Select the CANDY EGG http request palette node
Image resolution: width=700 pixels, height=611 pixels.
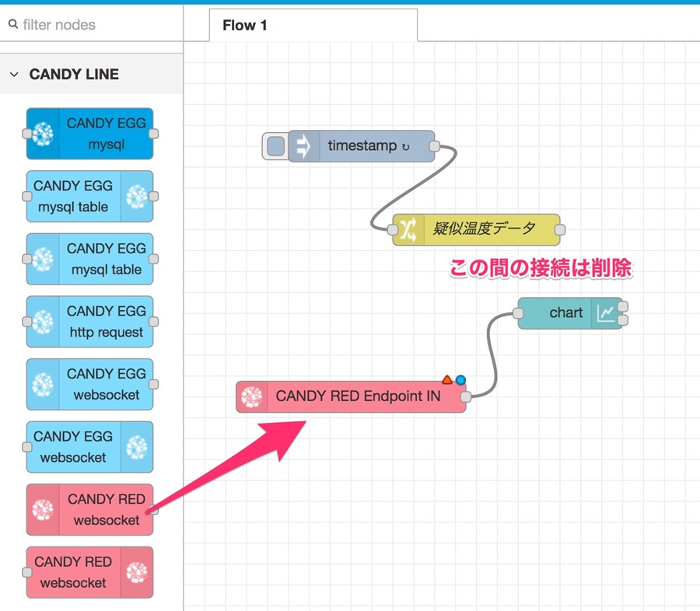[x=89, y=322]
